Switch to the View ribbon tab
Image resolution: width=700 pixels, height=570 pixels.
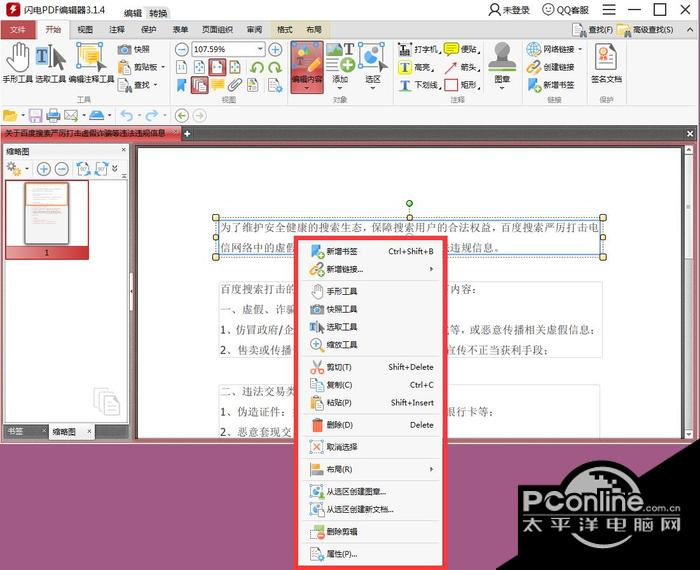(x=85, y=30)
